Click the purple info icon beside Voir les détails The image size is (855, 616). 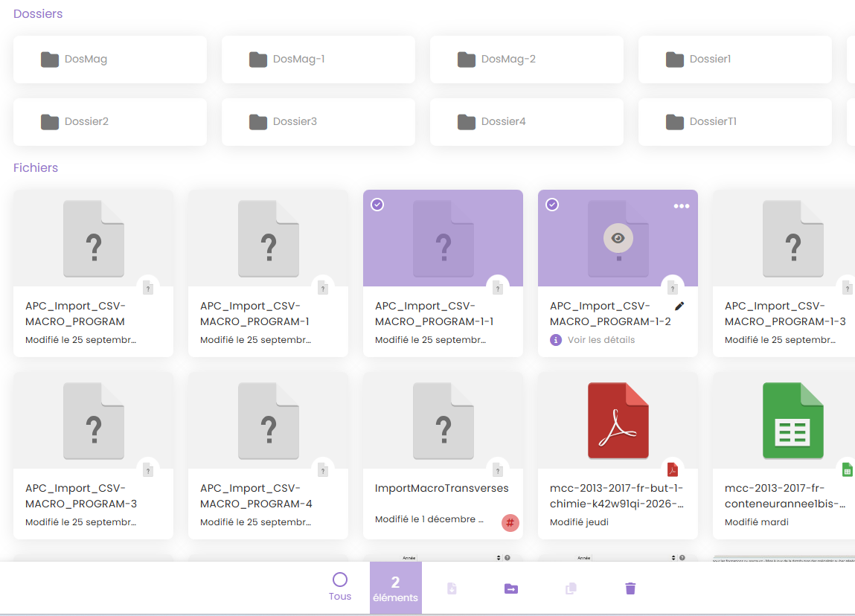click(556, 340)
